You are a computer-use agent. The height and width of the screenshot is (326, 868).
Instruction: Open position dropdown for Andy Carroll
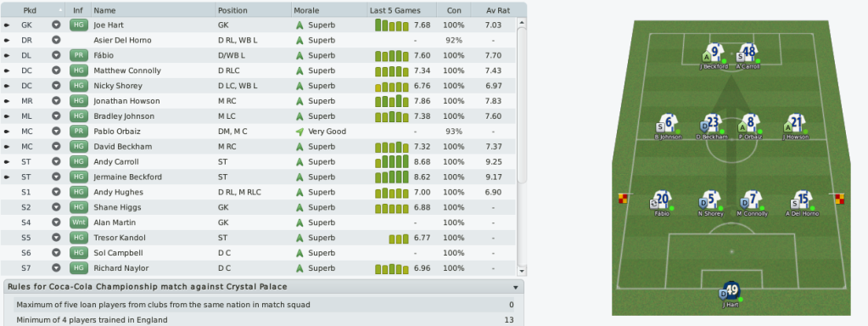tap(56, 161)
